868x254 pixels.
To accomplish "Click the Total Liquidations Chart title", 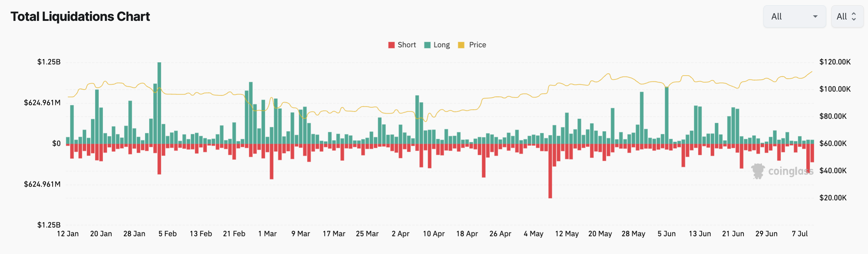I will pyautogui.click(x=80, y=16).
